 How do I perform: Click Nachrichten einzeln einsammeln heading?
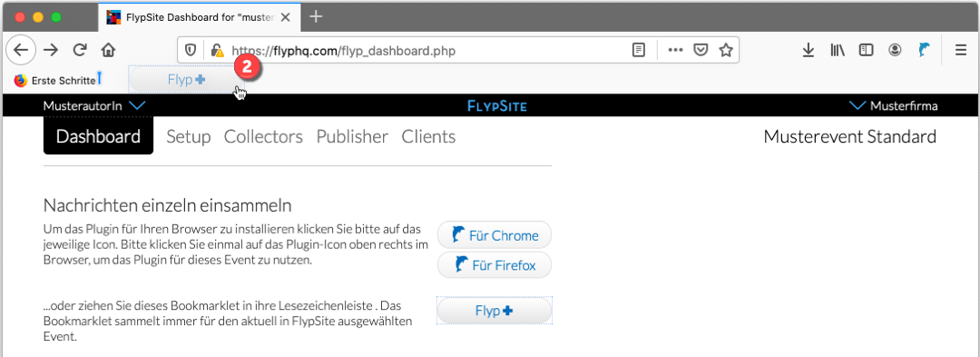168,205
